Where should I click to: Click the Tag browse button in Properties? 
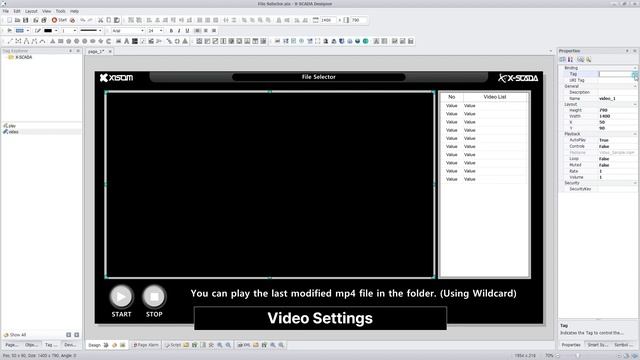click(x=635, y=74)
